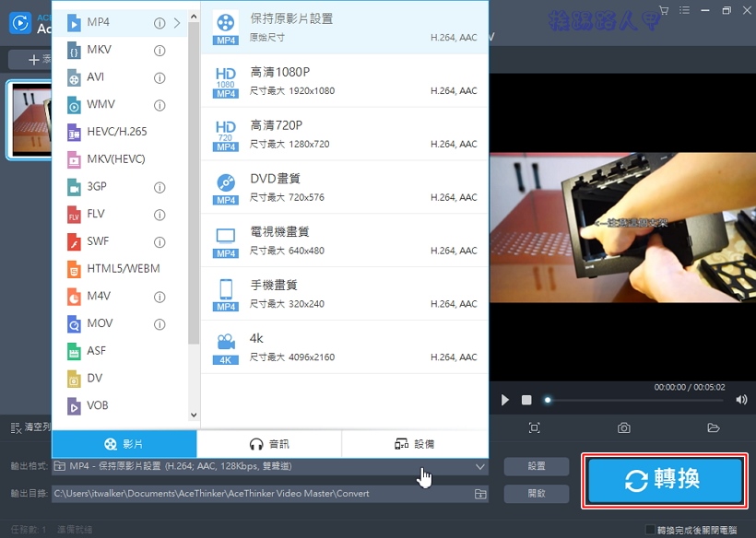Click info icon next to MOV
The height and width of the screenshot is (538, 756).
(x=159, y=324)
